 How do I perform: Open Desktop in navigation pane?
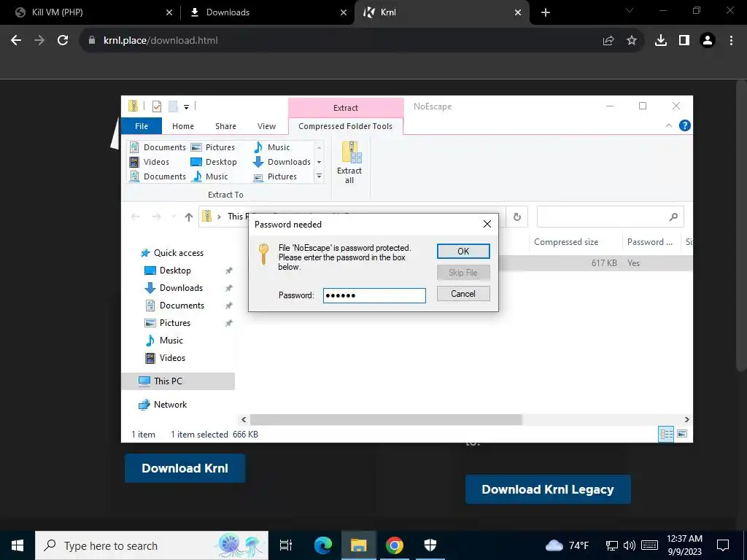coord(167,271)
